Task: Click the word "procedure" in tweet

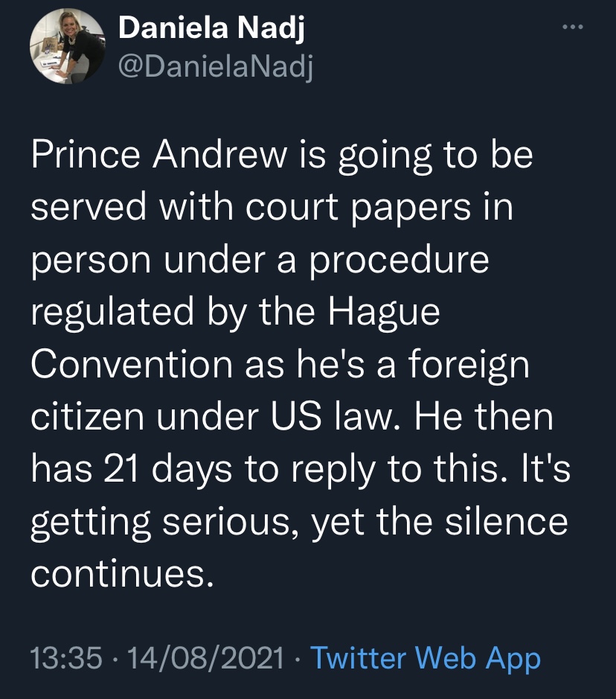Action: tap(400, 261)
